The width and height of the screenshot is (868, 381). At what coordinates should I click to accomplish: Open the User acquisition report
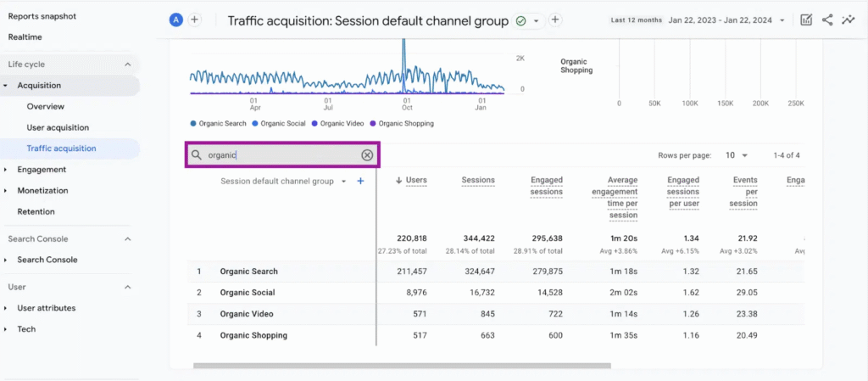58,127
